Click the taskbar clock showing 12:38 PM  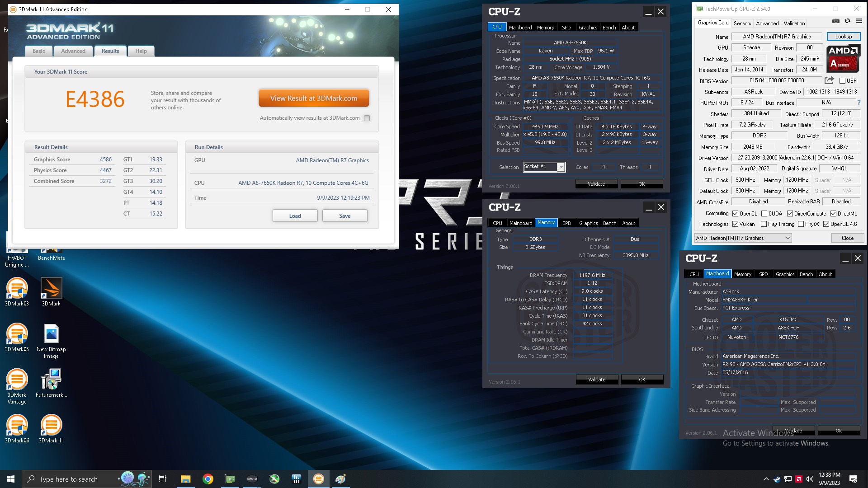829,479
